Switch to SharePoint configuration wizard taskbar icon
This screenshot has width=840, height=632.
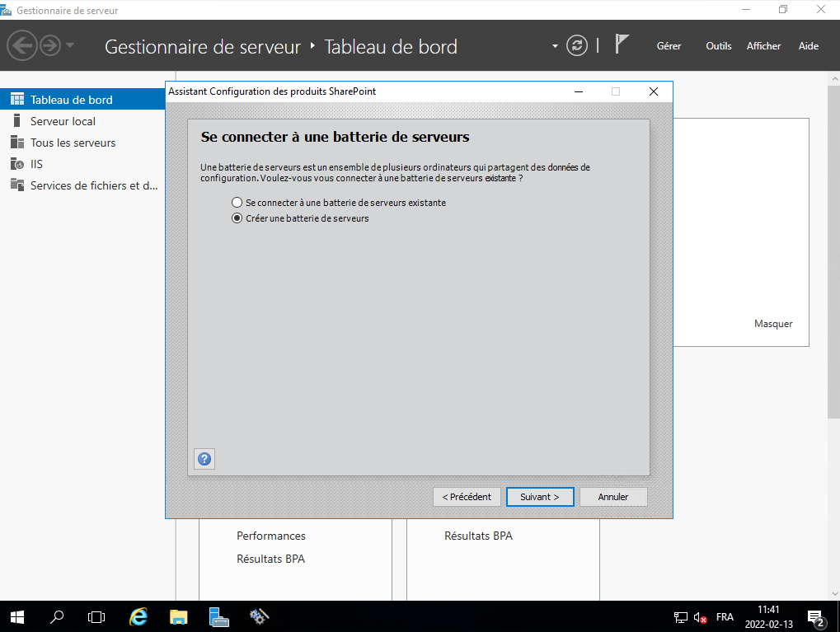[260, 617]
